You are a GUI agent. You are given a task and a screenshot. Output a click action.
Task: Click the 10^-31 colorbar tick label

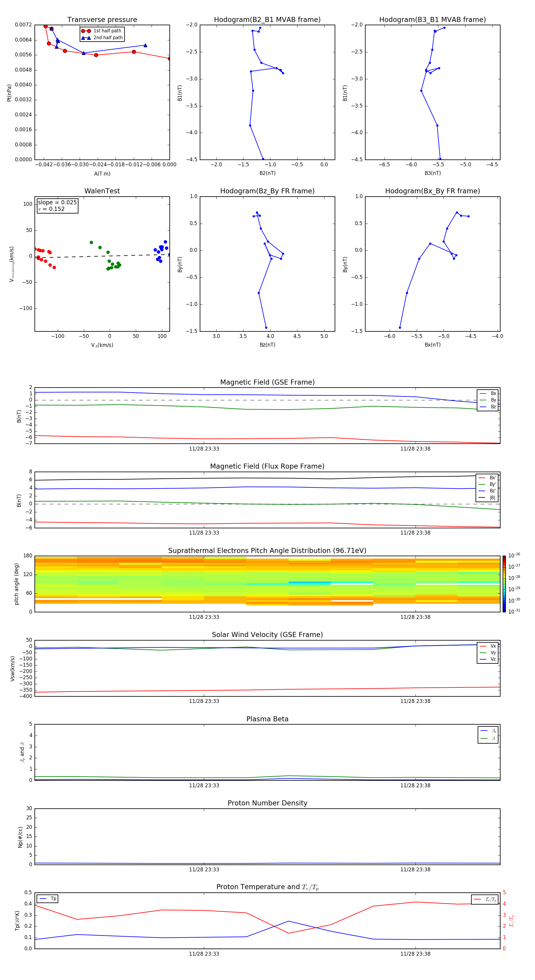[514, 611]
